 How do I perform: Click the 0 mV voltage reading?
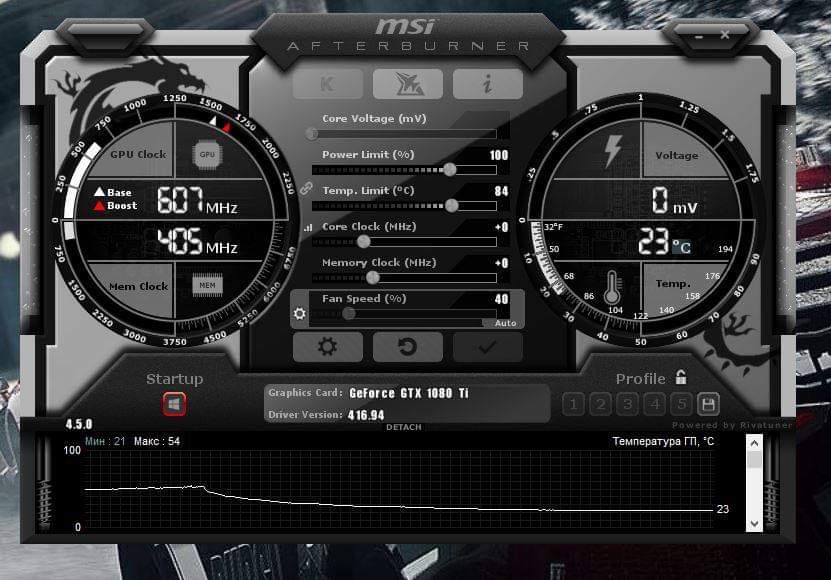coord(674,201)
